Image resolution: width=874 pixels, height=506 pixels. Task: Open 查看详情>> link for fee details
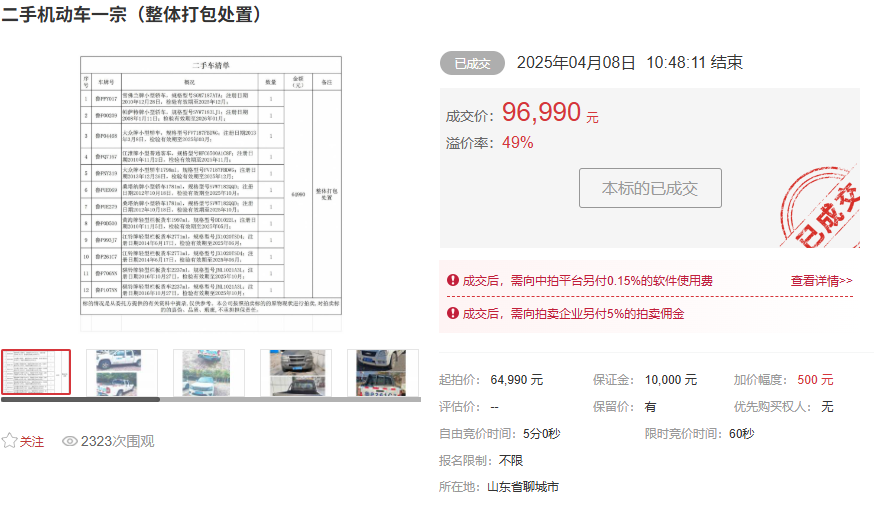pyautogui.click(x=821, y=281)
